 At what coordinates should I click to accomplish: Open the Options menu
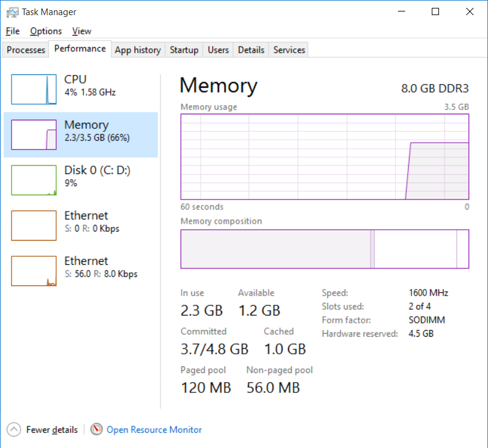click(x=46, y=31)
